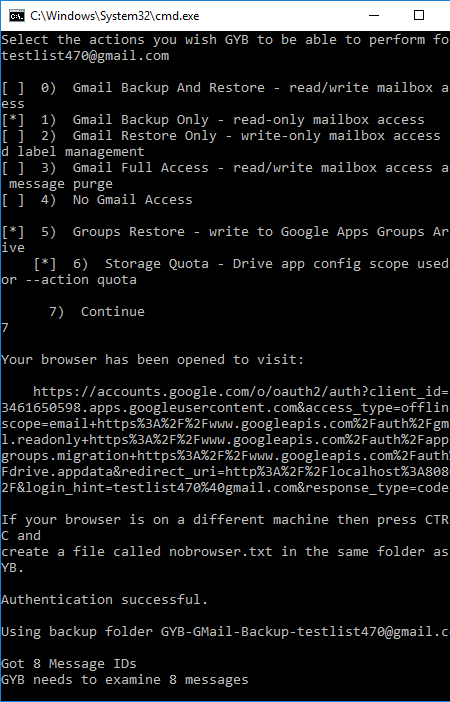Image resolution: width=450 pixels, height=702 pixels.
Task: Click the Continue option text
Action: [x=113, y=312]
